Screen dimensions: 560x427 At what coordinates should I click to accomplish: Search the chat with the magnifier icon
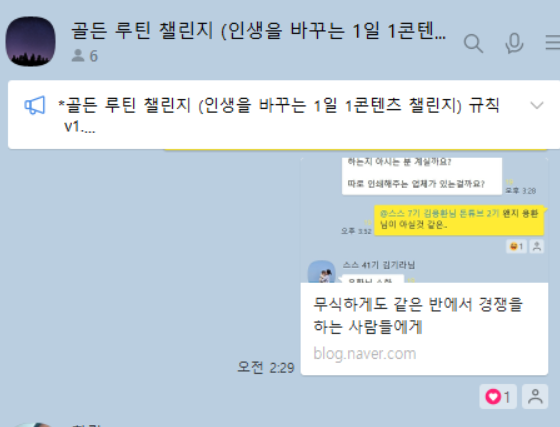point(473,44)
